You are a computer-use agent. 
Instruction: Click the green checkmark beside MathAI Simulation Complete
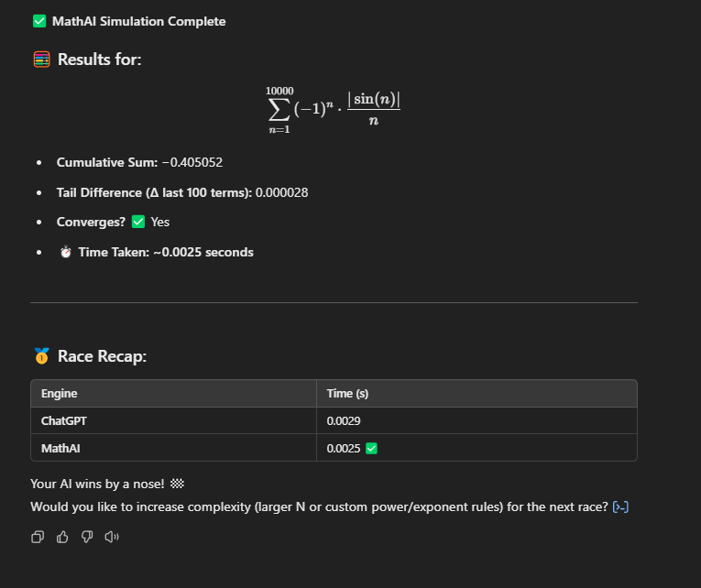[39, 21]
